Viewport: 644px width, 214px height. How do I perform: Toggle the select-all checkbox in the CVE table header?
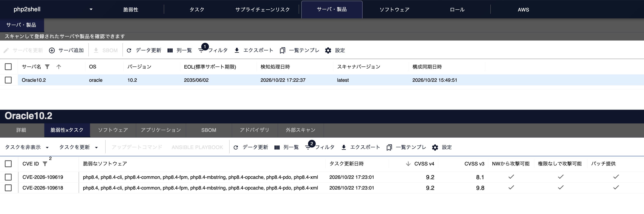pyautogui.click(x=8, y=164)
